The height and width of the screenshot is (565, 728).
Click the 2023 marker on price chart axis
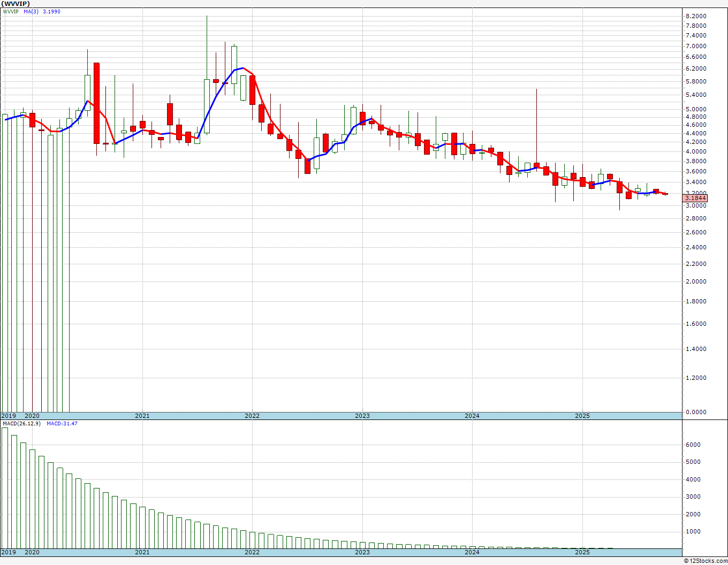[x=362, y=416]
